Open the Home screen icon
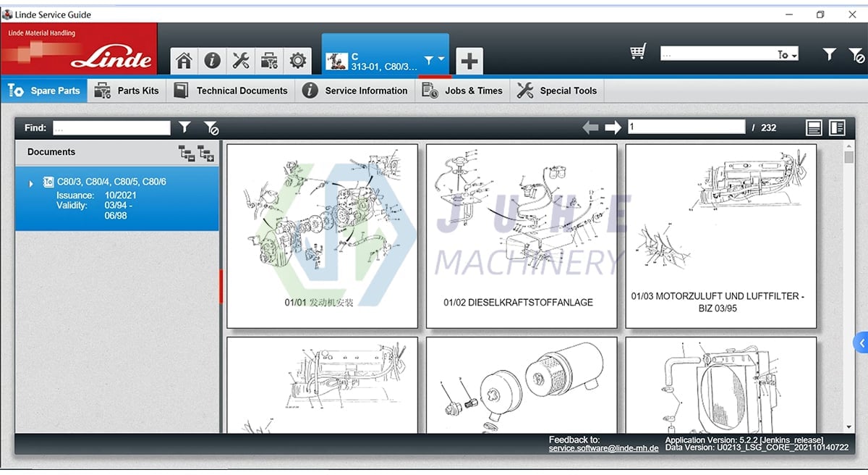 (183, 61)
